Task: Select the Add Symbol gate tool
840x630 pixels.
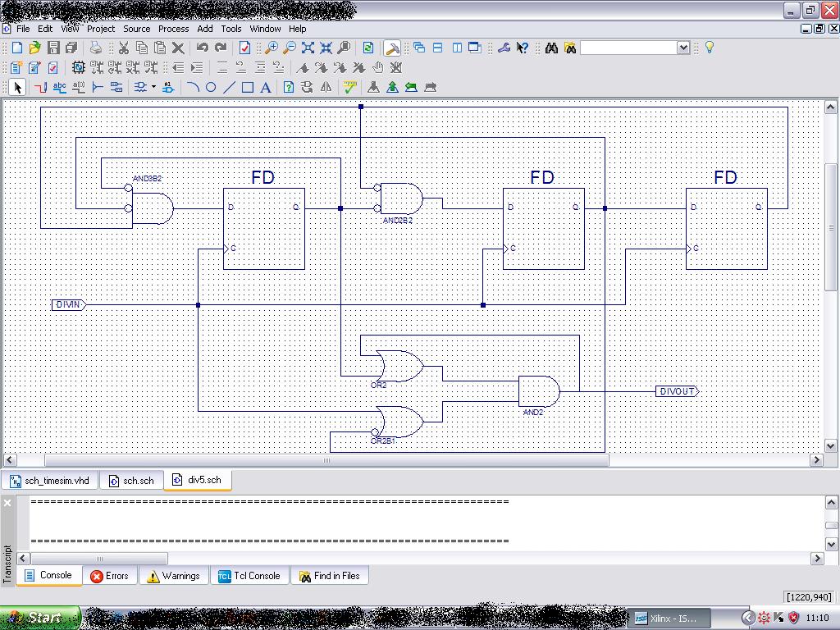Action: (x=140, y=87)
